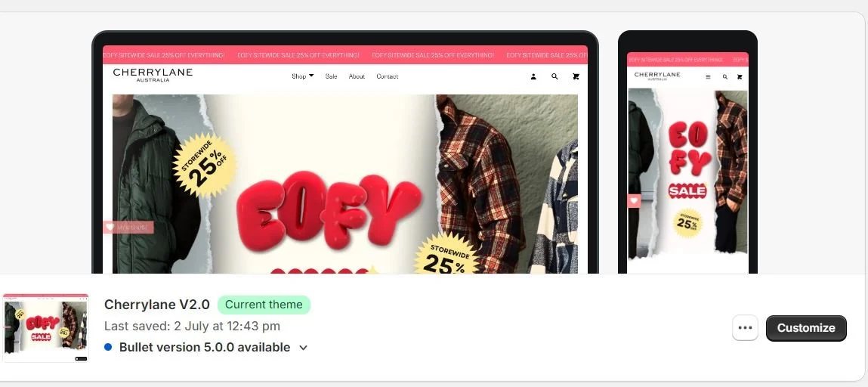
Task: Open the Shop dropdown in preview navigation
Action: coord(302,76)
